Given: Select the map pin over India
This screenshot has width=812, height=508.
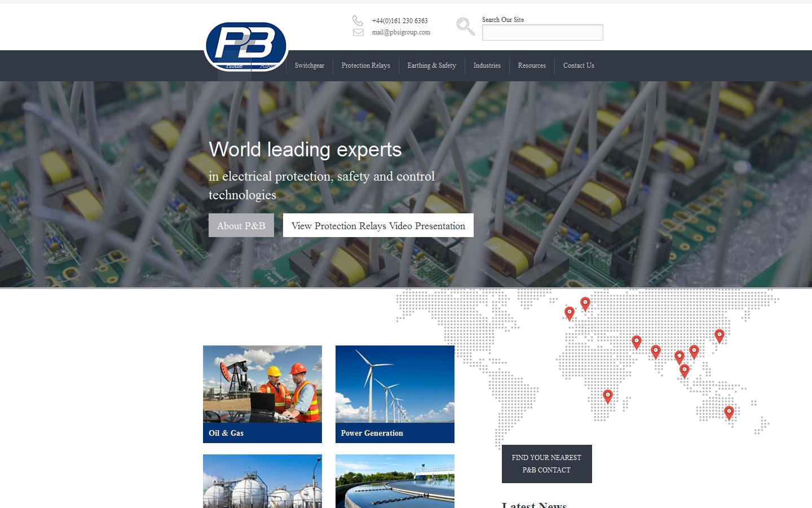Looking at the screenshot, I should pos(655,351).
